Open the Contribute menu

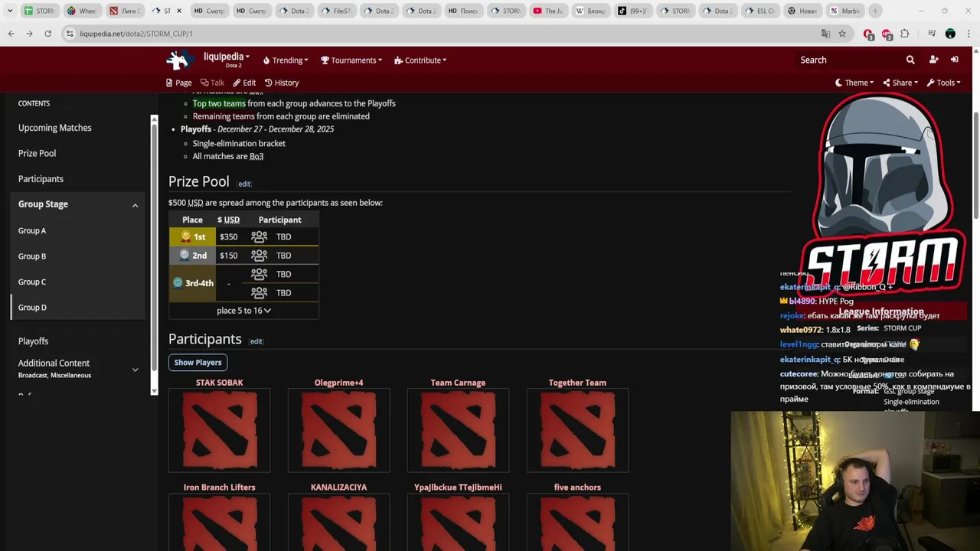420,60
